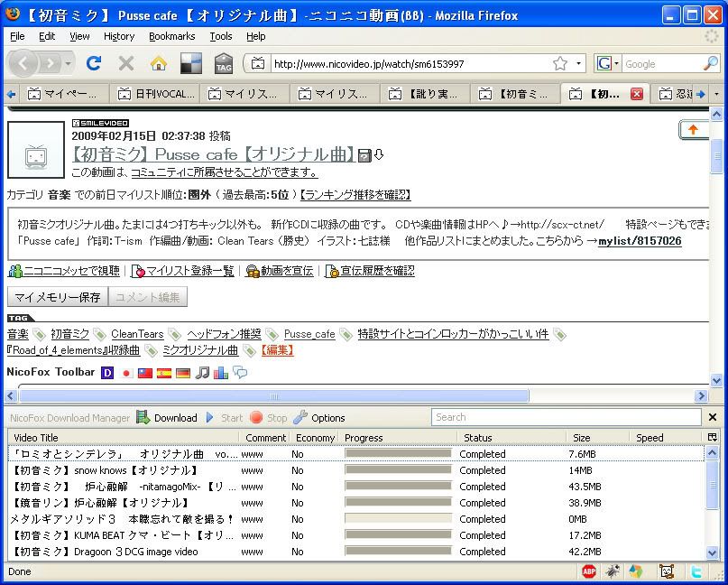Go to the Home page
The image size is (728, 585).
pyautogui.click(x=159, y=64)
